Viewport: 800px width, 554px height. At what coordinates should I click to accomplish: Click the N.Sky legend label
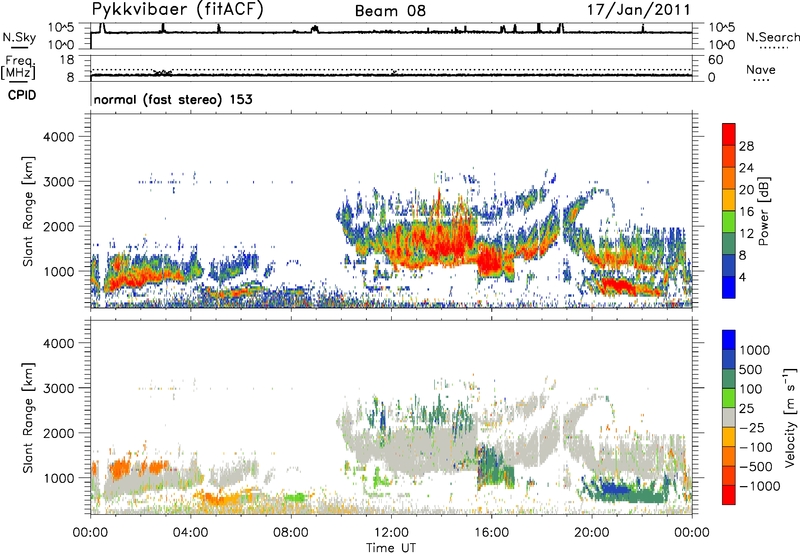pos(19,37)
